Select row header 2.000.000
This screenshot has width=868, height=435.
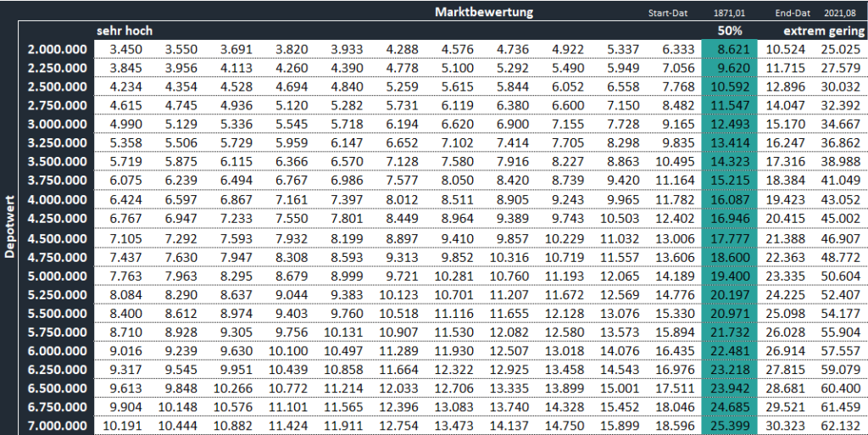(58, 50)
